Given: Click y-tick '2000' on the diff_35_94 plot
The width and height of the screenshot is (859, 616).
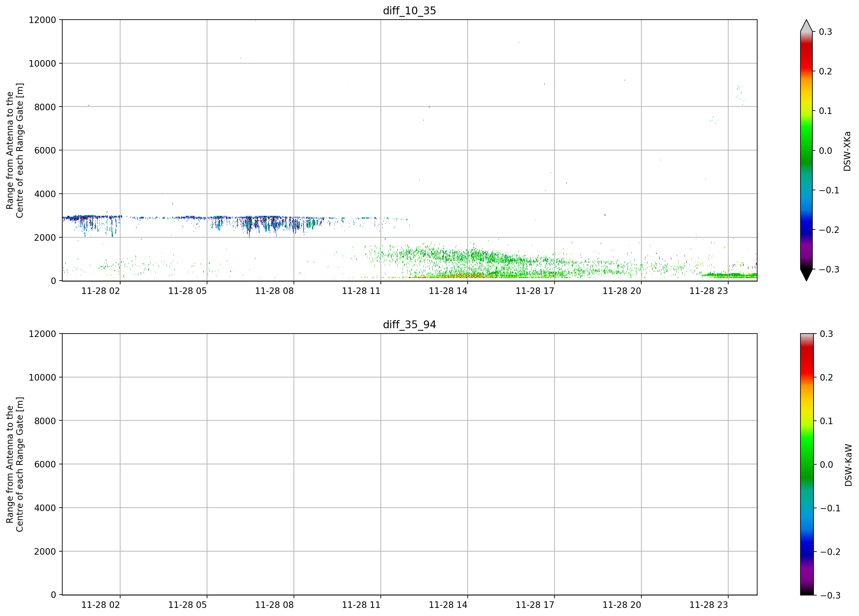Looking at the screenshot, I should tap(45, 552).
